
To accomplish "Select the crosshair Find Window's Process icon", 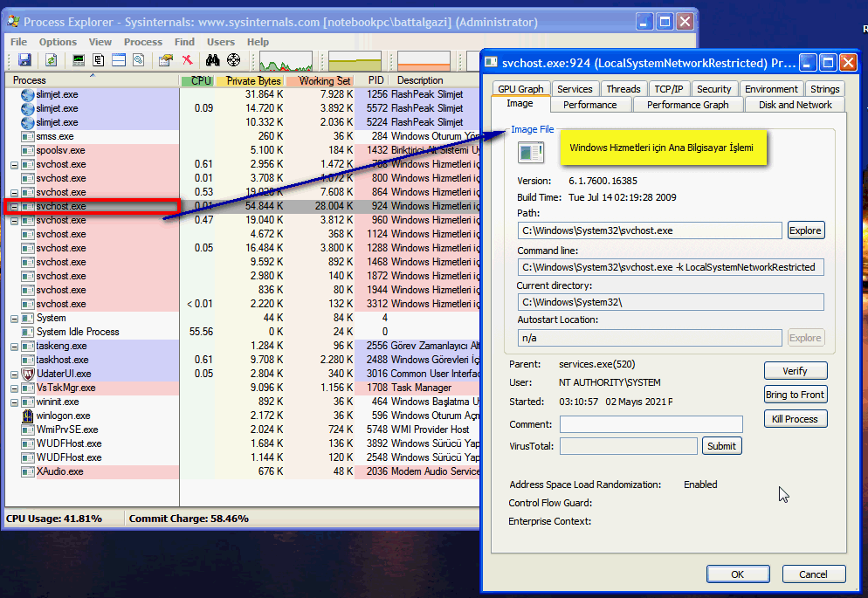I will click(x=234, y=60).
